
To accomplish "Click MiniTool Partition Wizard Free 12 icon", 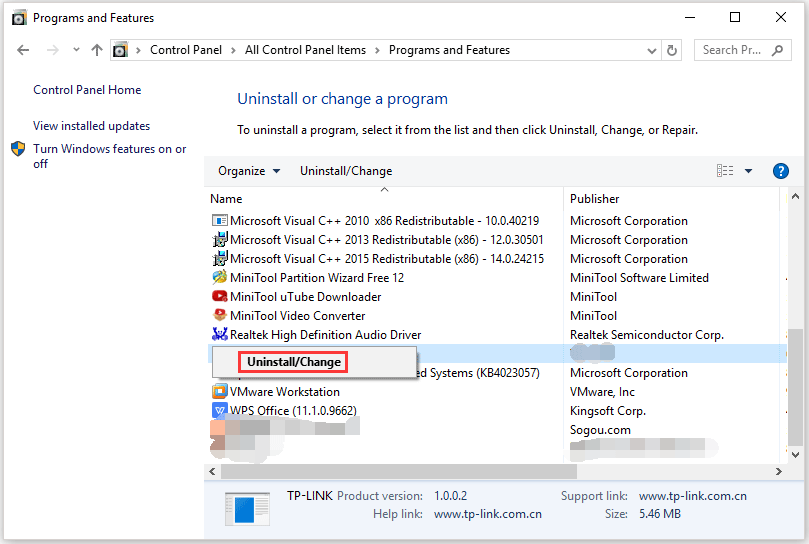I will pos(220,277).
